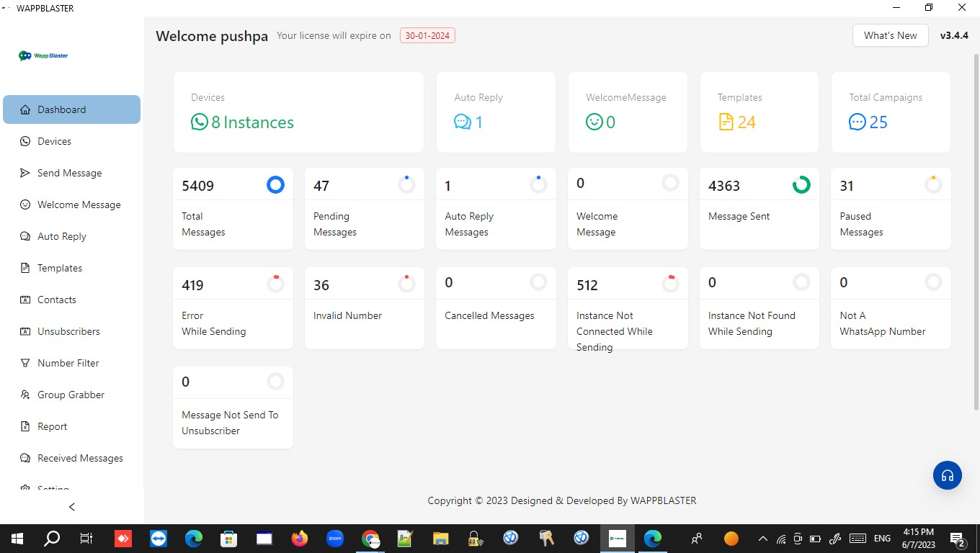The width and height of the screenshot is (980, 553).
Task: Open Received Messages menu item
Action: coord(71,458)
